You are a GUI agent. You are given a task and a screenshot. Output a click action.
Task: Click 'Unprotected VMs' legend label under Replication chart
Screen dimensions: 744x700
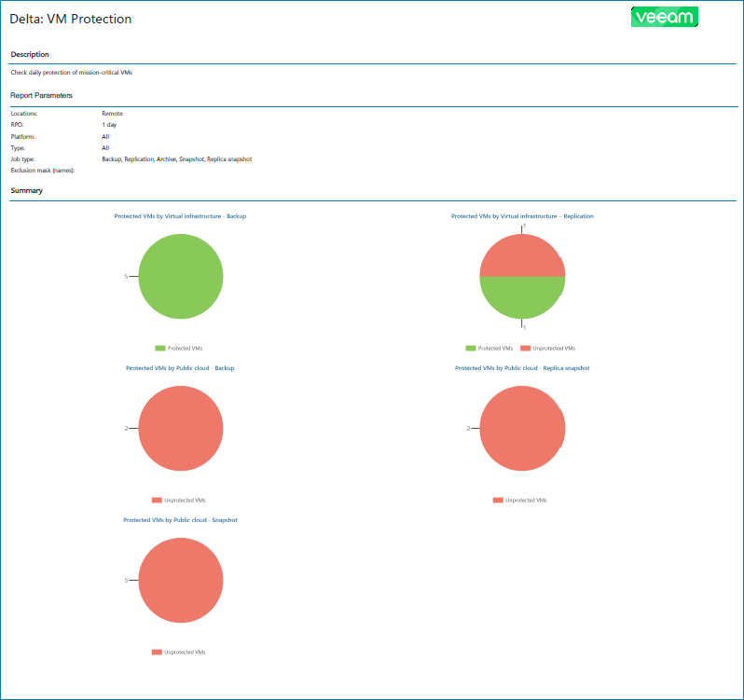click(x=554, y=349)
